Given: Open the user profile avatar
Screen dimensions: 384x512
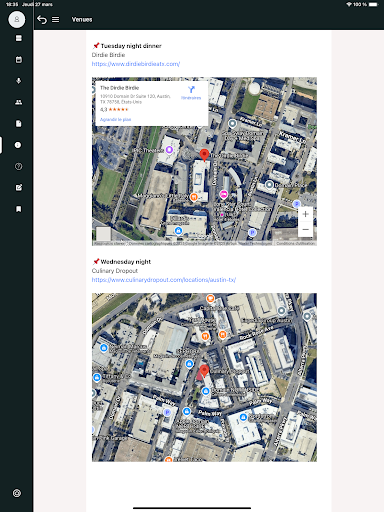Looking at the screenshot, I should tap(17, 19).
